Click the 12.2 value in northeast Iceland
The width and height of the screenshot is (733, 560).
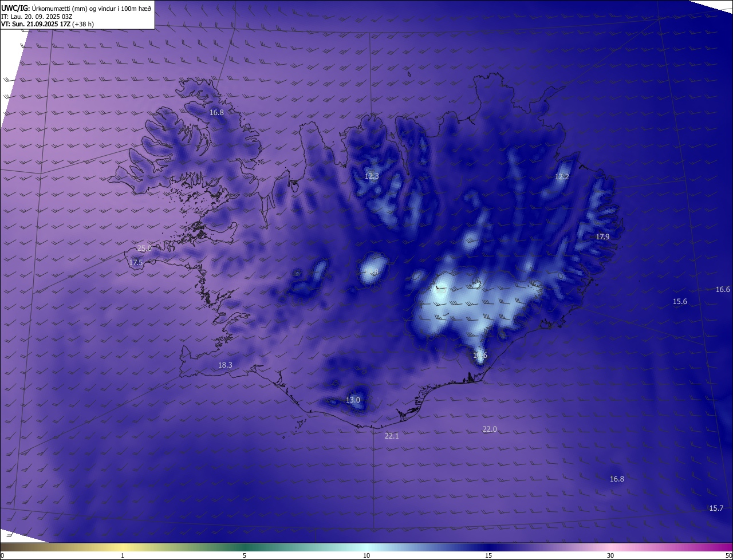(x=562, y=177)
